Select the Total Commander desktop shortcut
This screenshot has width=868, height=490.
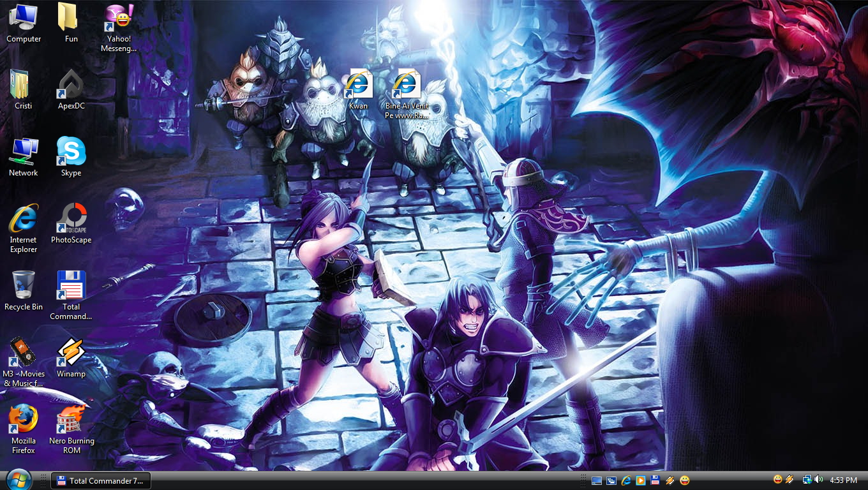tap(71, 286)
